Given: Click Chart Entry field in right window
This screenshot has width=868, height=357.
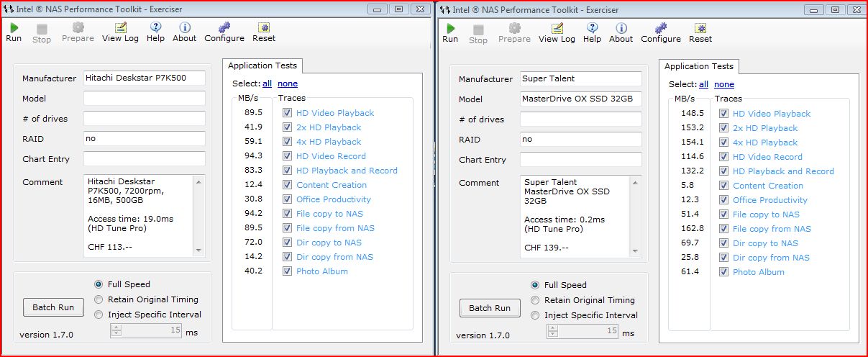Looking at the screenshot, I should point(581,159).
